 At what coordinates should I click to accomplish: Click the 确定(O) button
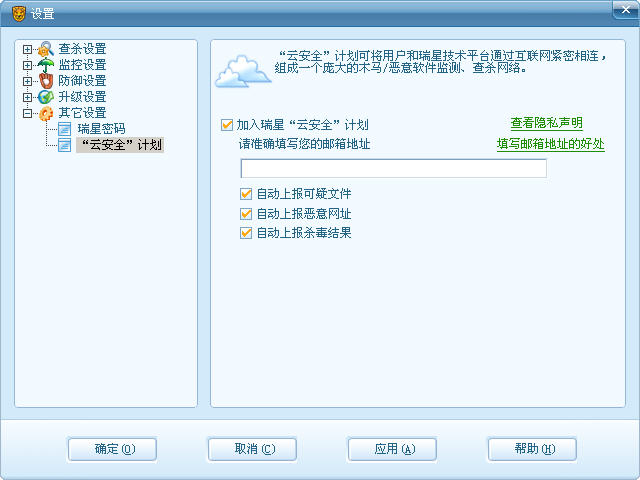[x=112, y=449]
